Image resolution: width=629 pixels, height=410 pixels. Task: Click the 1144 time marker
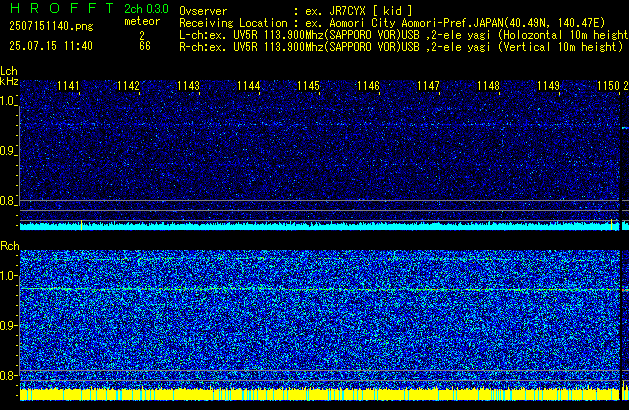click(248, 86)
